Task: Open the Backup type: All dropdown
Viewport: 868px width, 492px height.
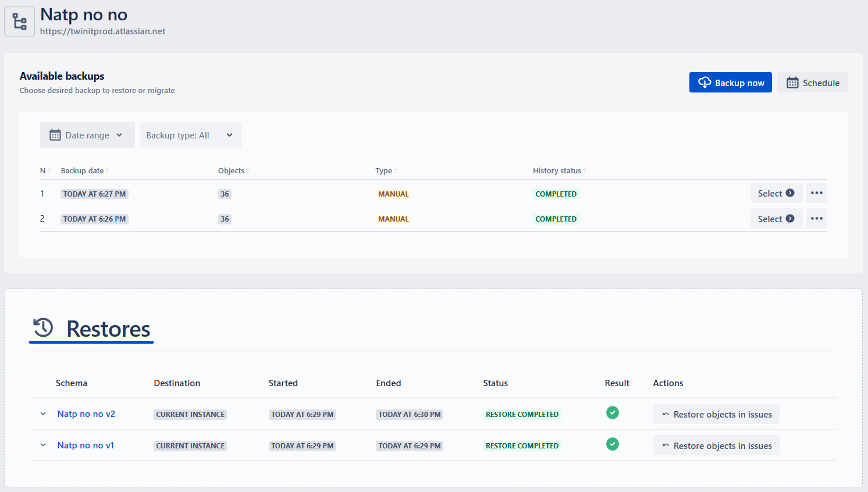Action: [190, 135]
